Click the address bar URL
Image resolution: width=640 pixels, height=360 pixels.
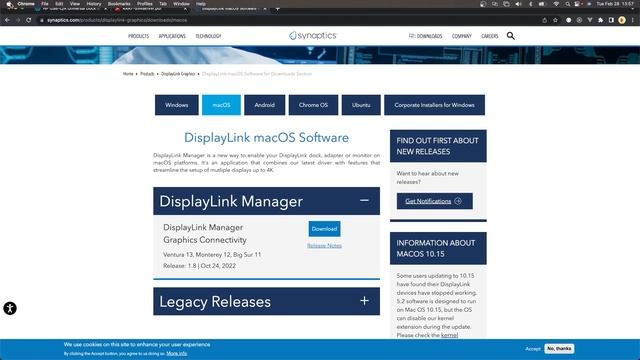click(x=117, y=20)
